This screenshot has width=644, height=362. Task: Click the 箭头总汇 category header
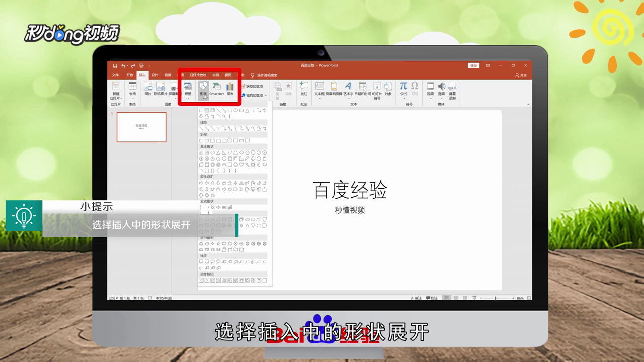[x=233, y=177]
